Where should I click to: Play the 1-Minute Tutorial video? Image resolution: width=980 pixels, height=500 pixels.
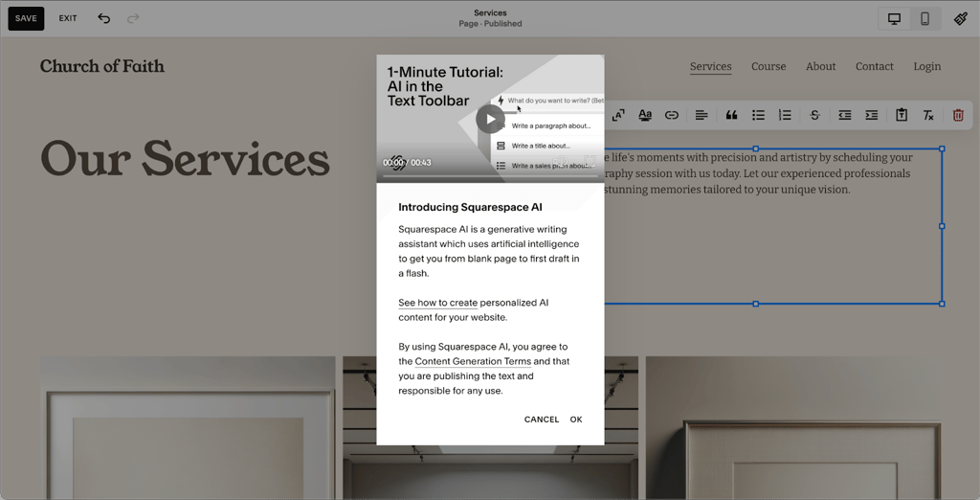[x=490, y=119]
